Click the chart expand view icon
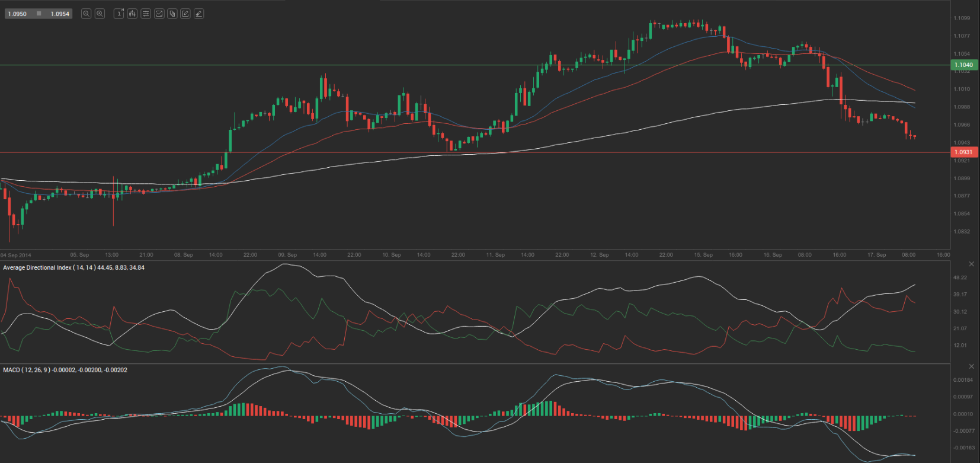This screenshot has width=980, height=463. pyautogui.click(x=159, y=14)
